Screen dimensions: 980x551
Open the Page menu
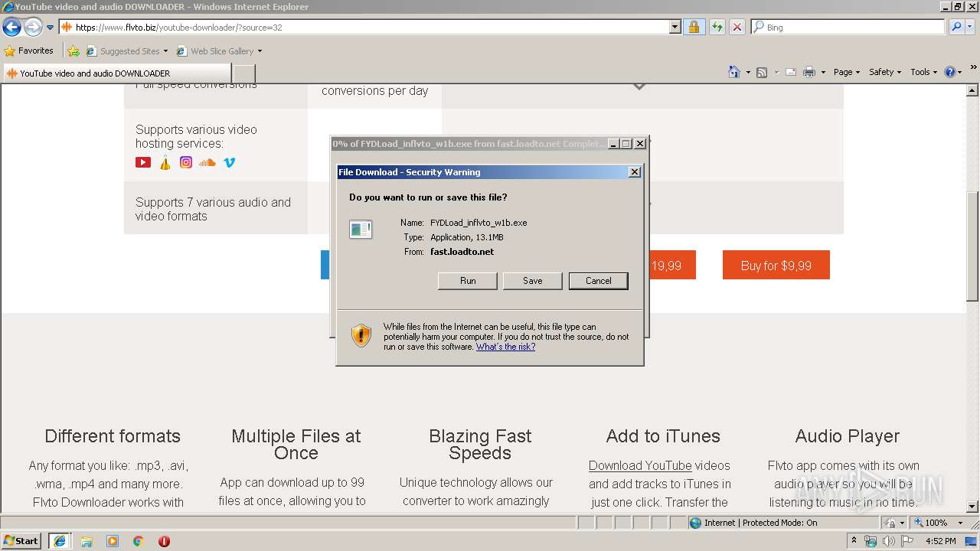(846, 72)
